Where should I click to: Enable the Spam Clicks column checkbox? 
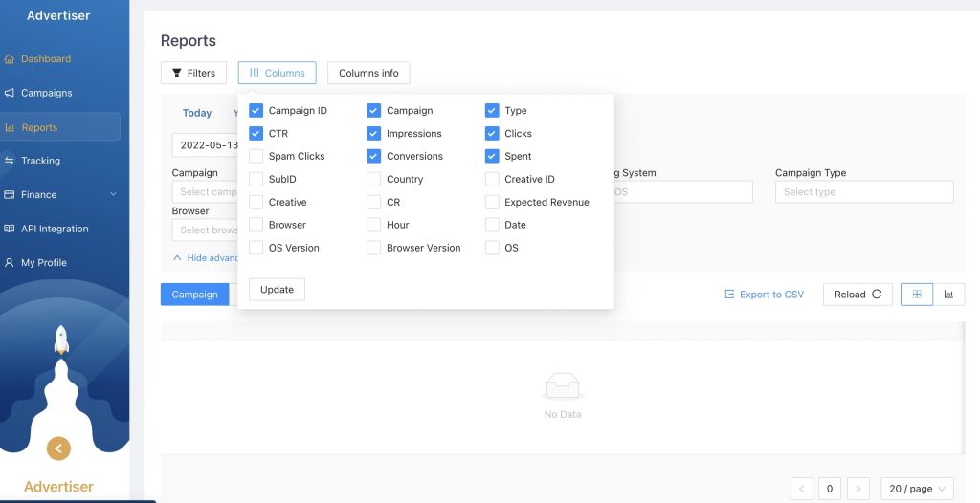tap(256, 156)
